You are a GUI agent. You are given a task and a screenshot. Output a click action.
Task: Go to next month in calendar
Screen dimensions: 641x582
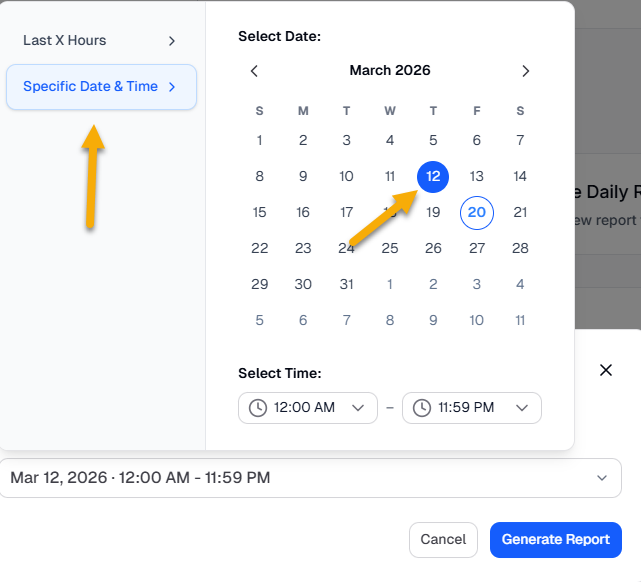click(526, 71)
